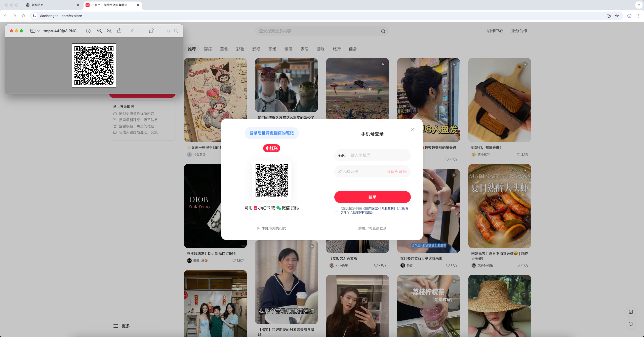Screen dimensions: 644x337
Task: Expand the markup options chevron in Preview
Action: pos(141,31)
